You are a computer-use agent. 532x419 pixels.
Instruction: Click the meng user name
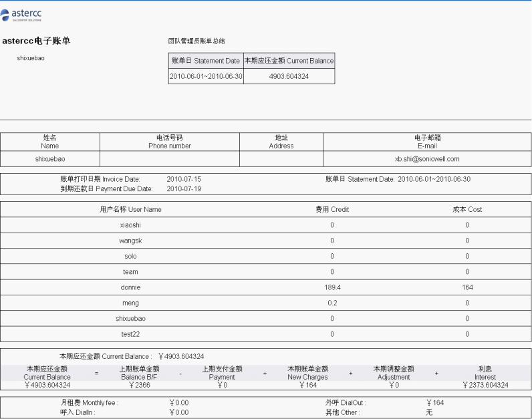(x=130, y=303)
